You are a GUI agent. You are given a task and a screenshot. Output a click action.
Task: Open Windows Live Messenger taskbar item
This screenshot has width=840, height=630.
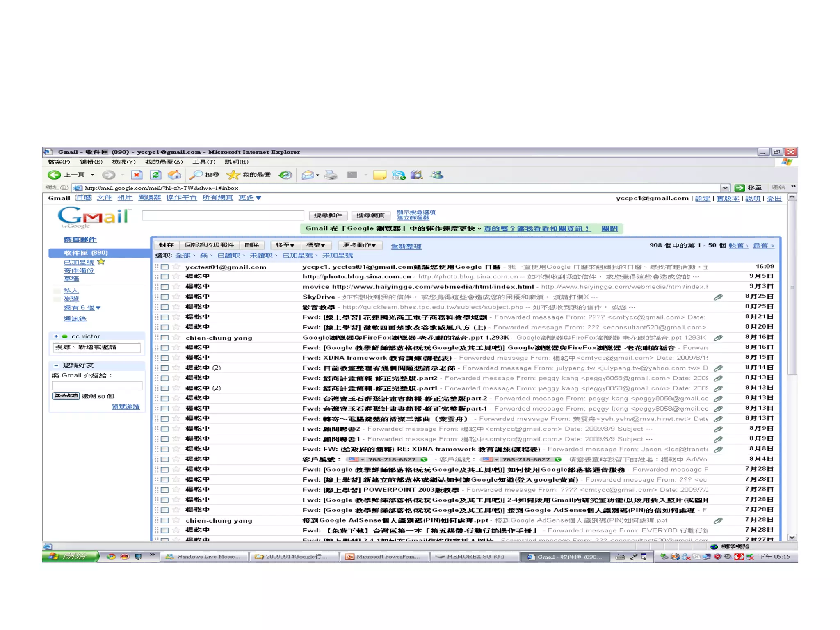coord(204,557)
